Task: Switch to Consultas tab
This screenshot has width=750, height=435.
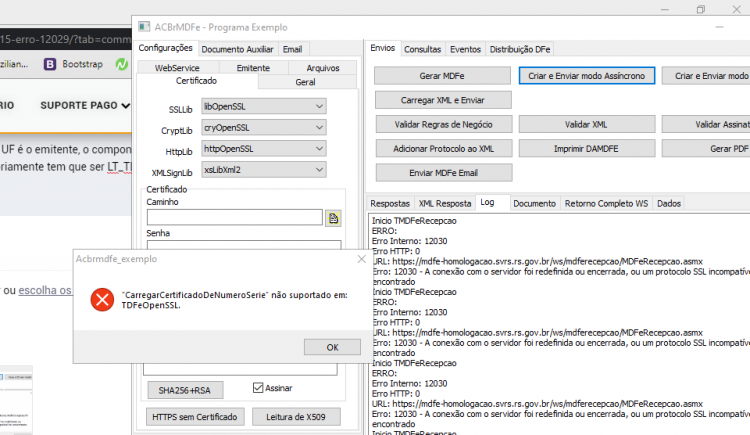Action: pyautogui.click(x=422, y=49)
